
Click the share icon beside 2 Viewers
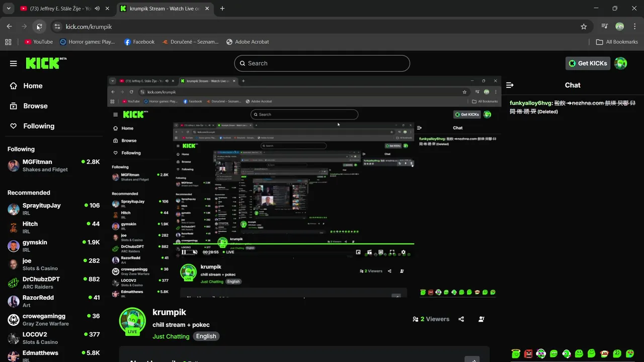pos(461,319)
